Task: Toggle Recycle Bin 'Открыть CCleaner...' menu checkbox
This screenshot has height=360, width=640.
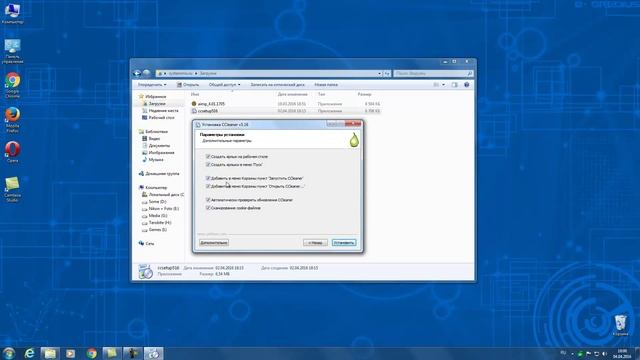Action: pos(208,186)
